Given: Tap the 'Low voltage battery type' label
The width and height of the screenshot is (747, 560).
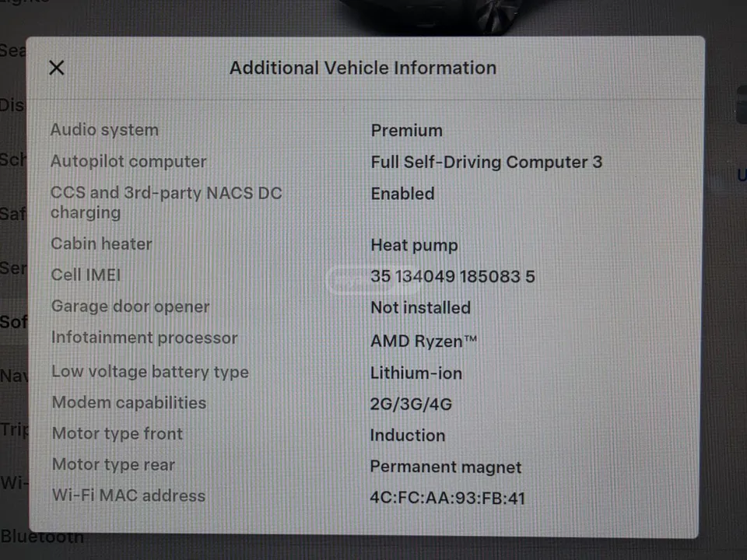Looking at the screenshot, I should [x=150, y=372].
